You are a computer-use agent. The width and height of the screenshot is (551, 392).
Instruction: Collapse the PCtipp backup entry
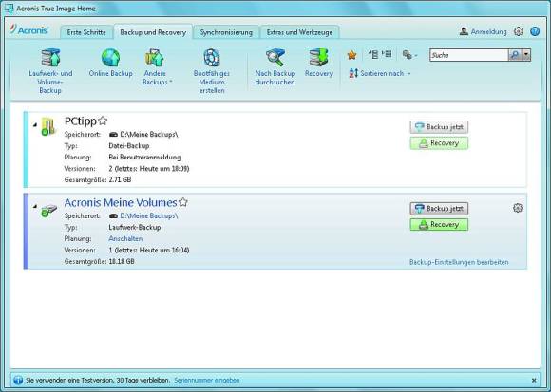tap(35, 124)
